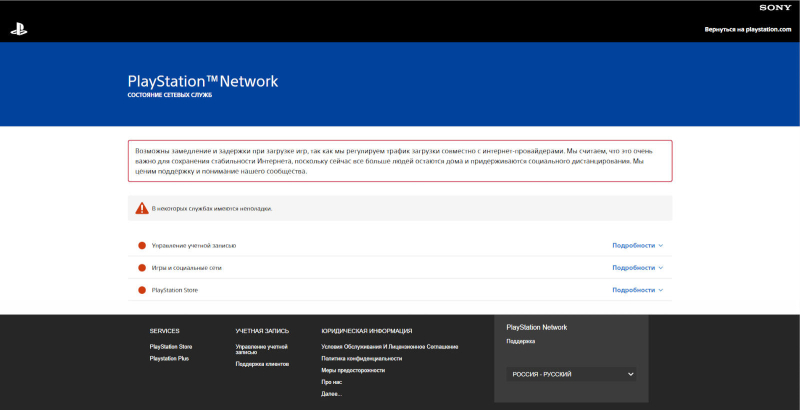
Task: Click the Sony logo in top corner
Action: [774, 7]
